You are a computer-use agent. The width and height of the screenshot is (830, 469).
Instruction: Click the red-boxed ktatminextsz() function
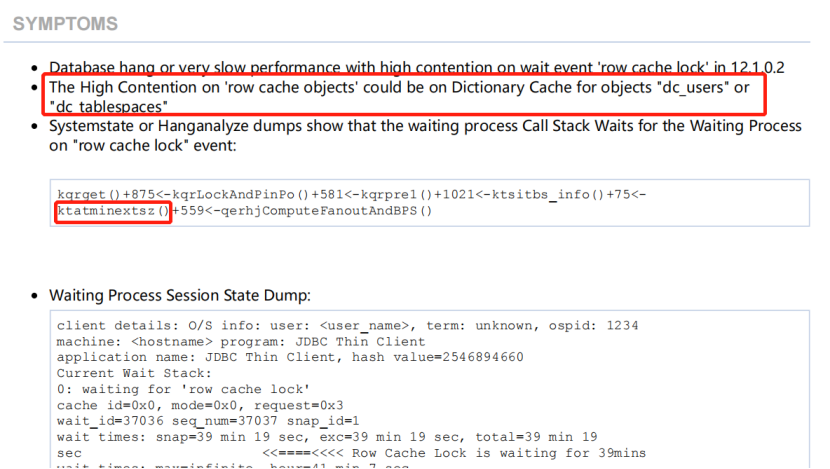click(114, 211)
